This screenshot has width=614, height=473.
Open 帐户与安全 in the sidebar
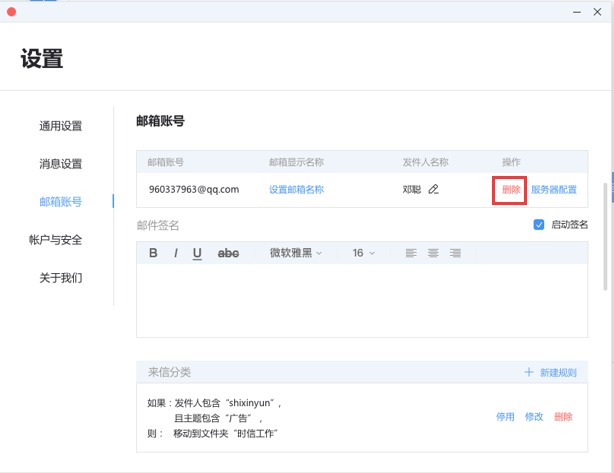[x=55, y=240]
